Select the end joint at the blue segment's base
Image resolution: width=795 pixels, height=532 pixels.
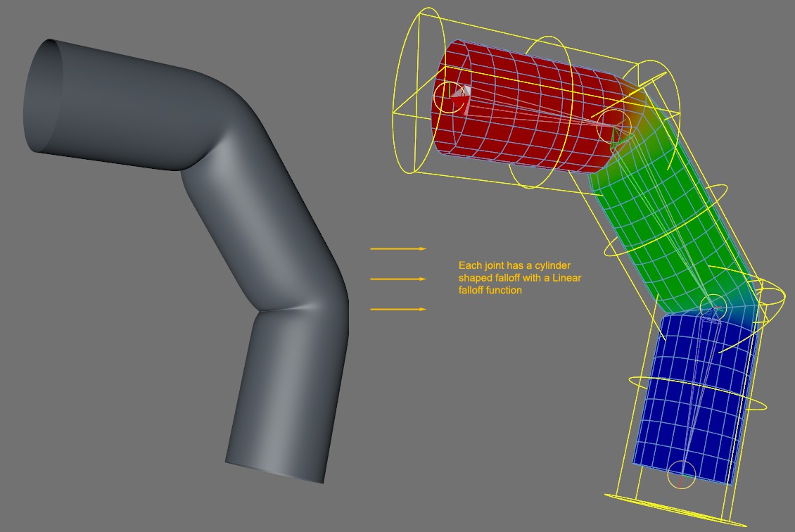(x=681, y=475)
